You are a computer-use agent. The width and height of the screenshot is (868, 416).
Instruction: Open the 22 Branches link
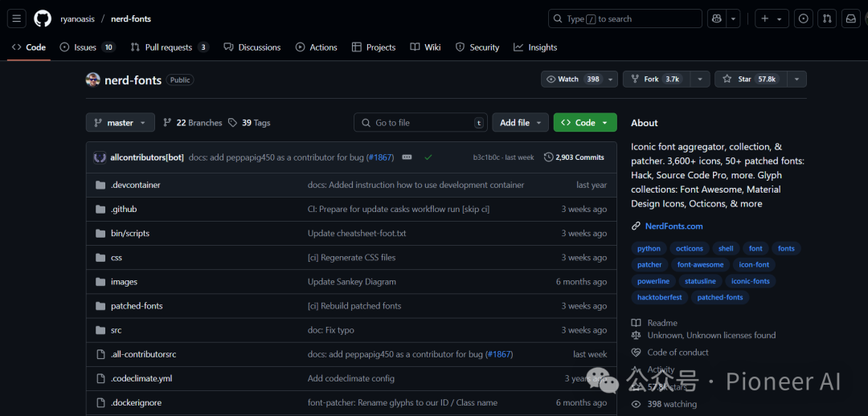tap(193, 123)
